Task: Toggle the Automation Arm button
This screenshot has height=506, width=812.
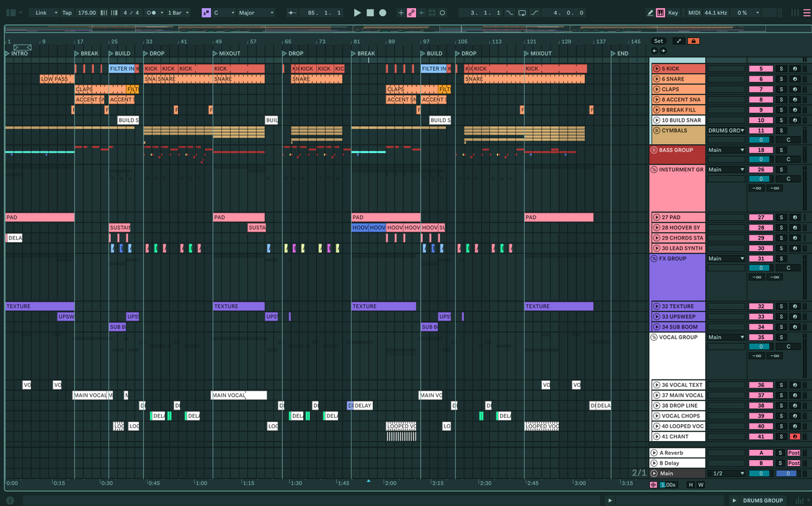Action: pyautogui.click(x=411, y=12)
